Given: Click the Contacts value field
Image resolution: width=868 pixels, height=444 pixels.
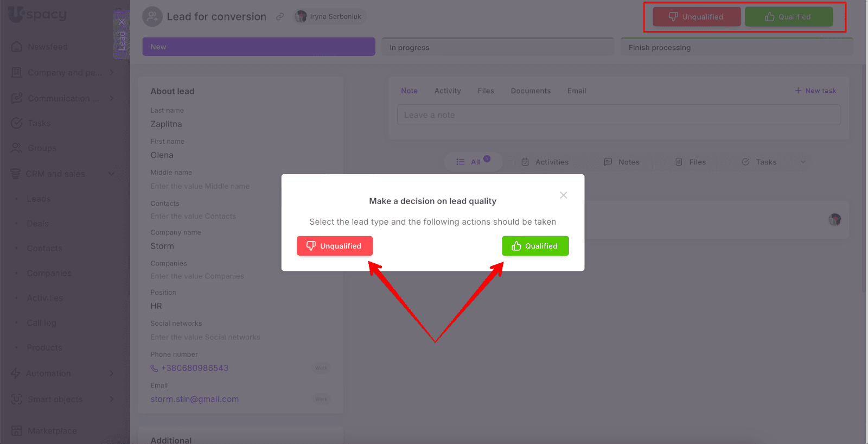Looking at the screenshot, I should [x=193, y=216].
